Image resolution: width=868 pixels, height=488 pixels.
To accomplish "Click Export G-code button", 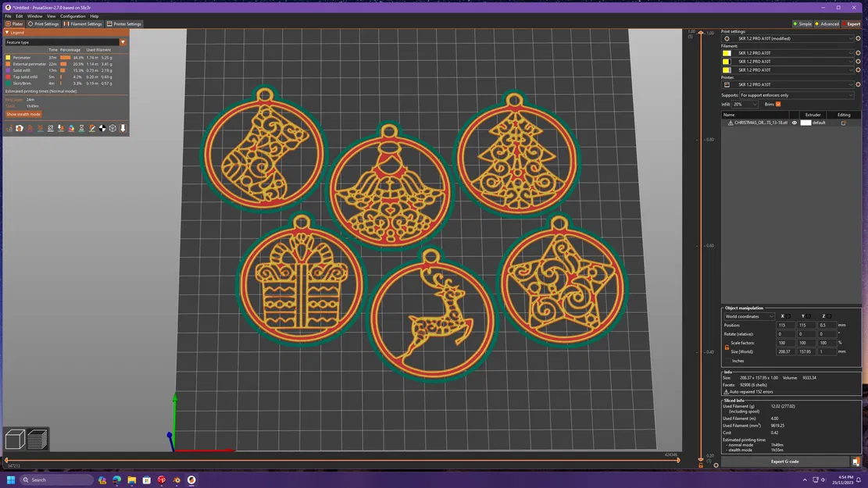I will (x=785, y=461).
